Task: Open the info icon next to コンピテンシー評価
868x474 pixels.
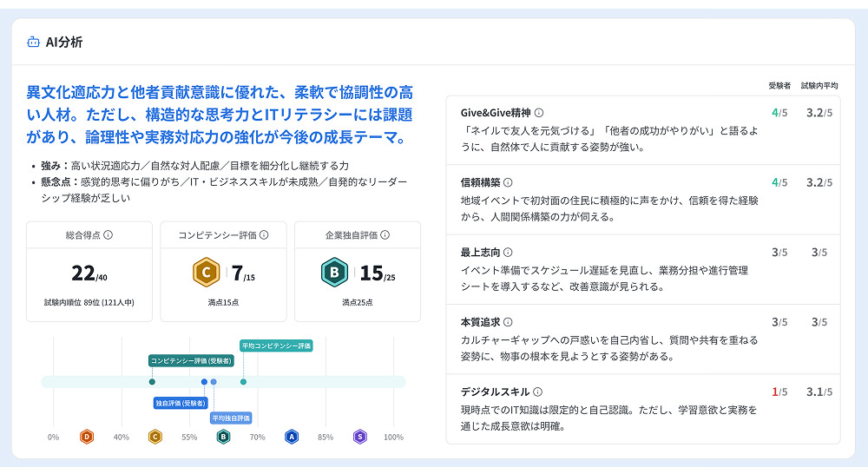Action: tap(264, 234)
